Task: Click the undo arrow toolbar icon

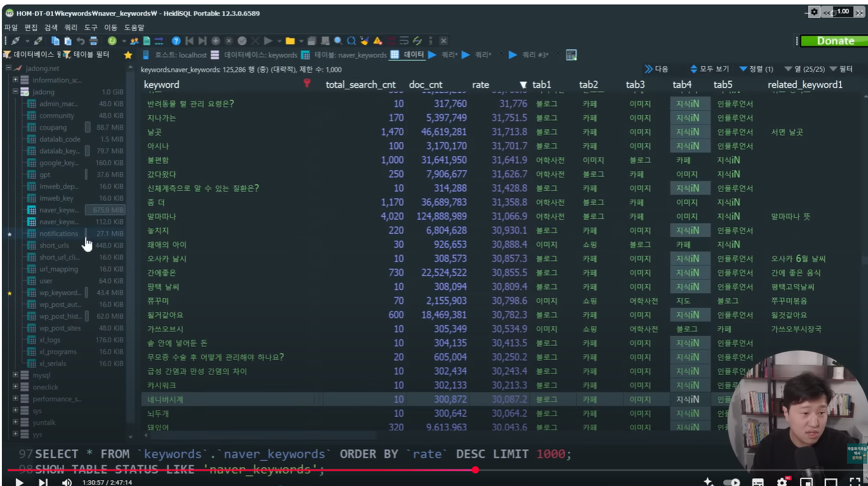Action: (x=80, y=41)
